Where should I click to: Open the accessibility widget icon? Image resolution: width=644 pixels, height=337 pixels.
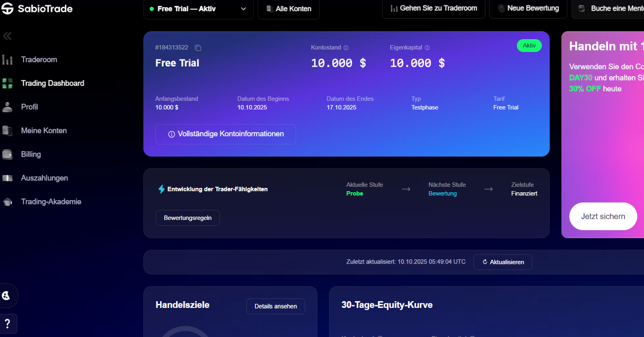[x=6, y=296]
